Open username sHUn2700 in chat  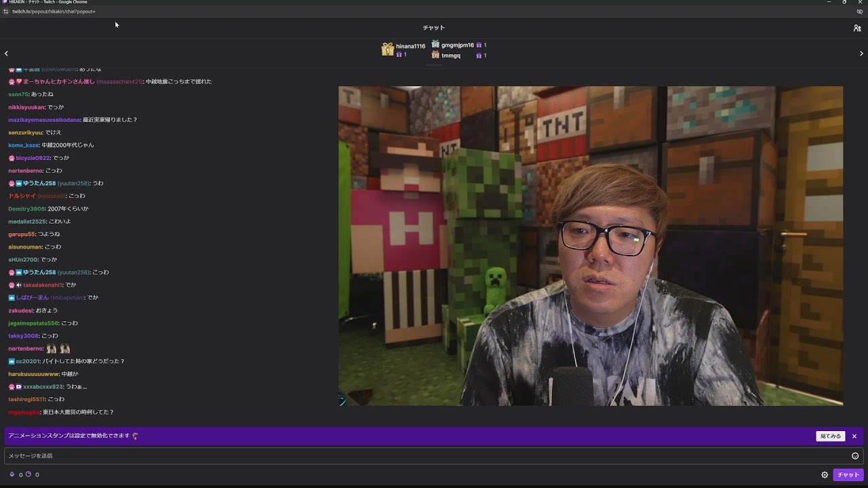(23, 260)
